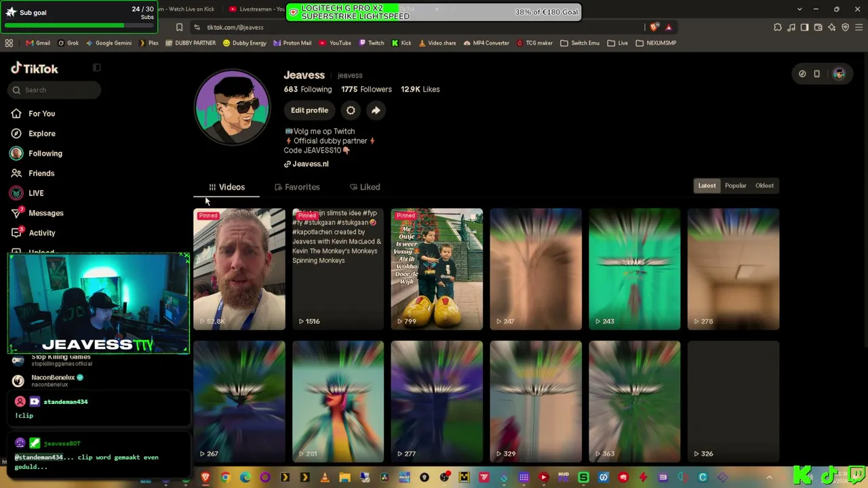
Task: Open the For You feed
Action: (x=41, y=114)
